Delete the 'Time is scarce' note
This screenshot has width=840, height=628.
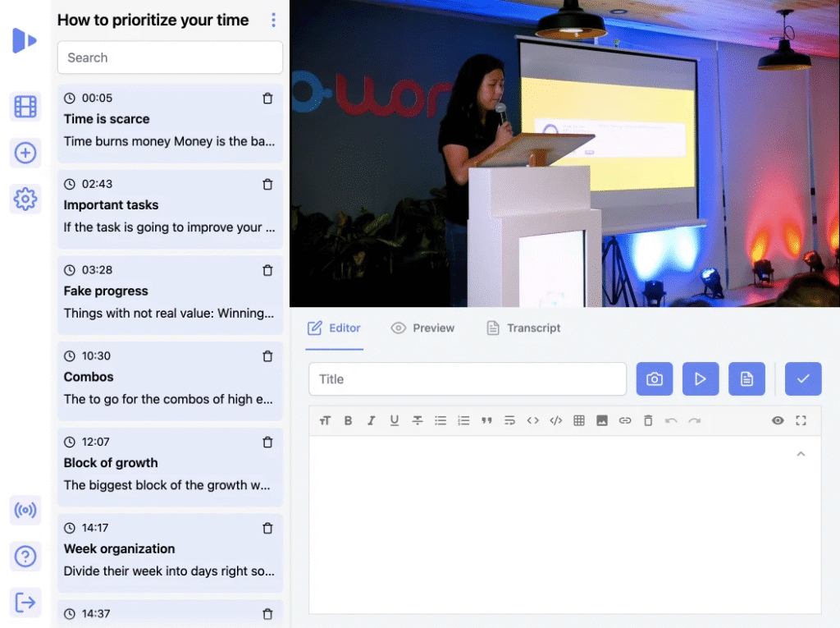point(267,99)
